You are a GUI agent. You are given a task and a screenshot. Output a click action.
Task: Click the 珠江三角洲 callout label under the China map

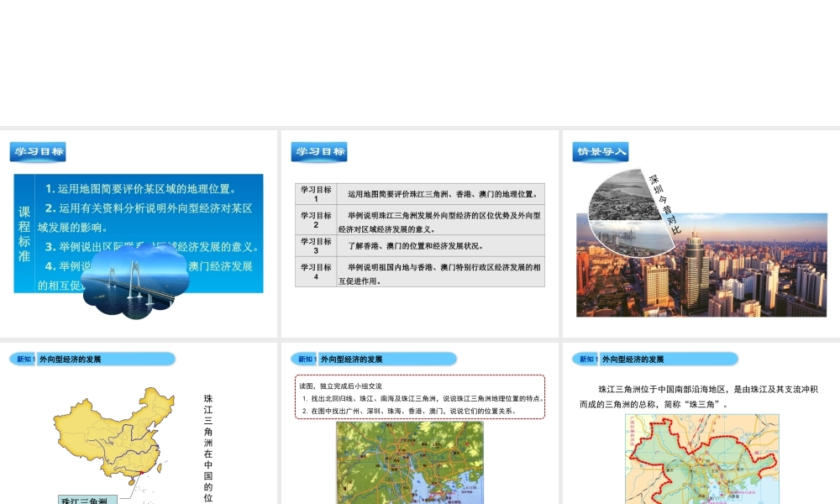click(87, 500)
